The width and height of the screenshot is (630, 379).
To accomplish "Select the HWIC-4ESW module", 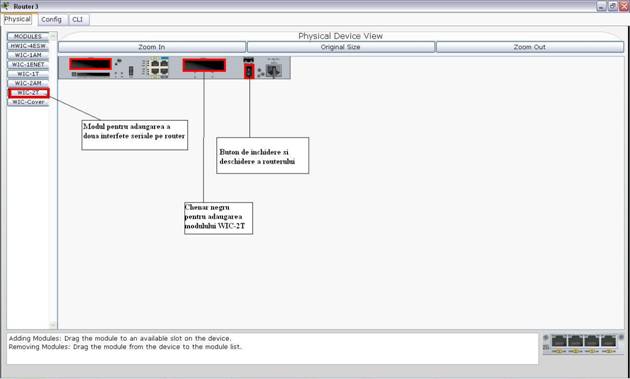I will coord(28,46).
